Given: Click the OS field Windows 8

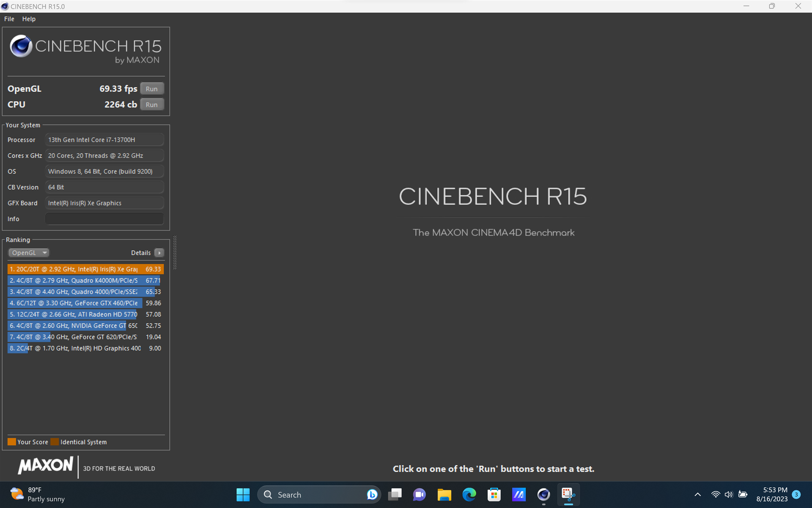Looking at the screenshot, I should click(104, 171).
